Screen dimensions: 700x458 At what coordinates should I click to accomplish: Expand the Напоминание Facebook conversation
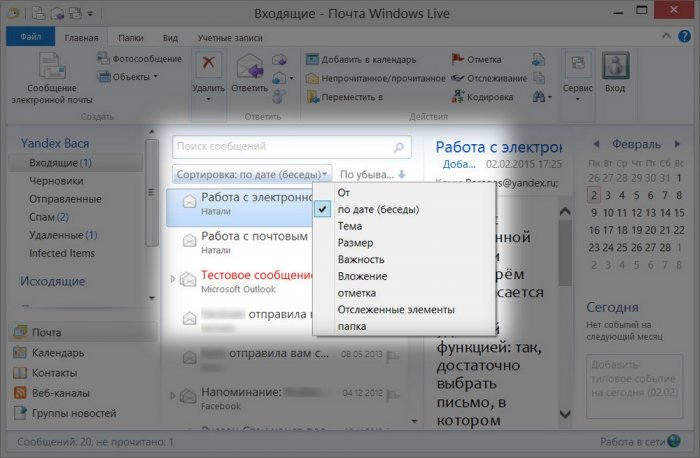tap(173, 395)
